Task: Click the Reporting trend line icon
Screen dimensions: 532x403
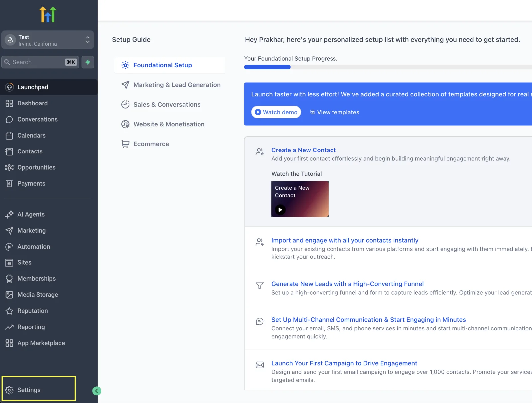Action: [x=9, y=327]
